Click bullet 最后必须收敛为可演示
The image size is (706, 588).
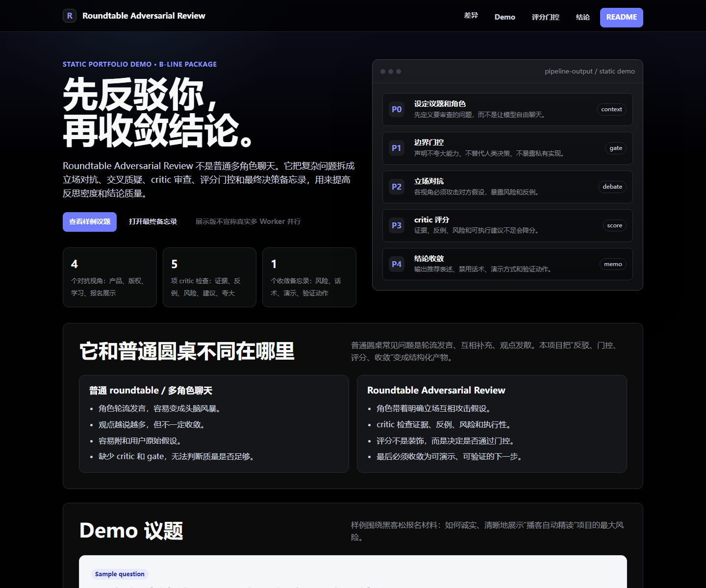(x=451, y=457)
